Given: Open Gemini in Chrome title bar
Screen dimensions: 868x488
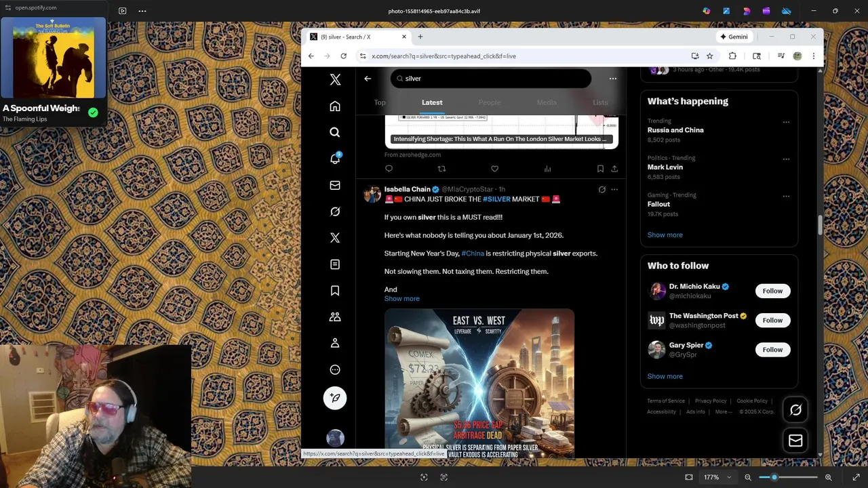Looking at the screenshot, I should tap(734, 37).
